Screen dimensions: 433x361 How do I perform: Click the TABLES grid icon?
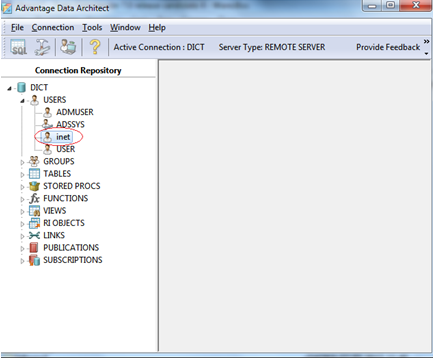34,174
